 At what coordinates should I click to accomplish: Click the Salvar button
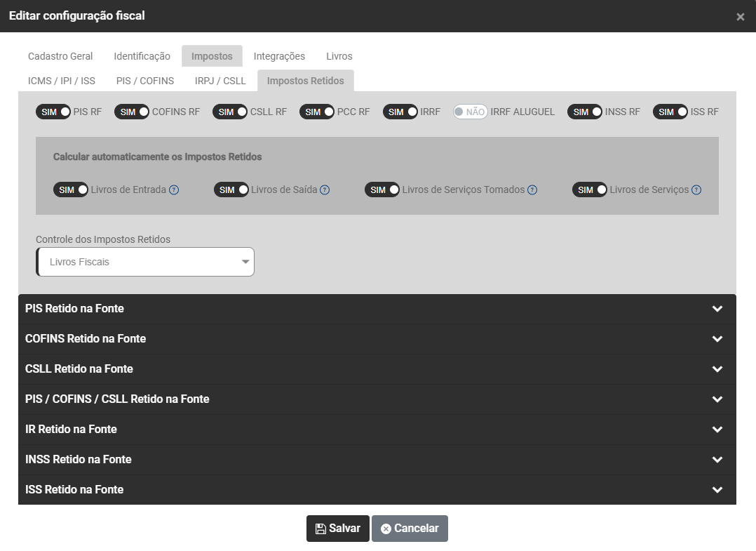click(x=337, y=529)
